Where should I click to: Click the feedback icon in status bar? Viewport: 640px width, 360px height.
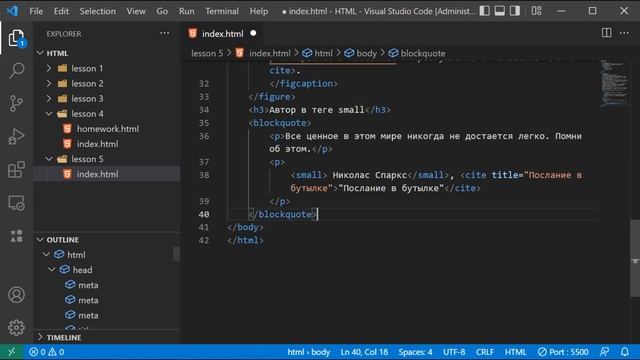pos(604,352)
